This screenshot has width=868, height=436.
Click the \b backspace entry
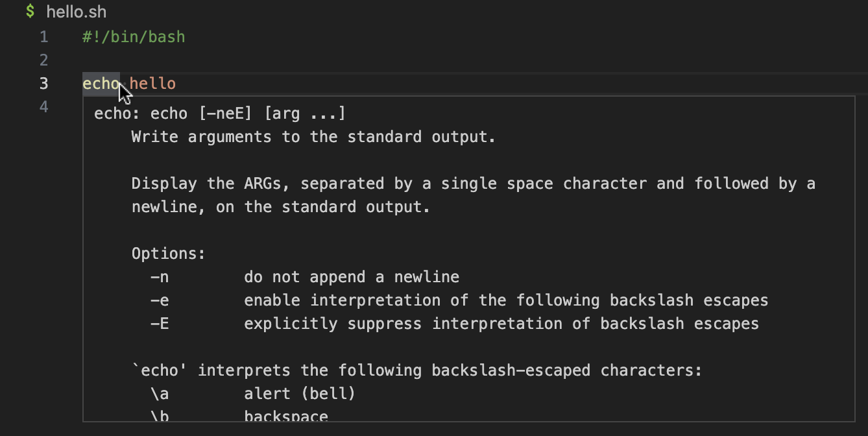click(x=239, y=415)
